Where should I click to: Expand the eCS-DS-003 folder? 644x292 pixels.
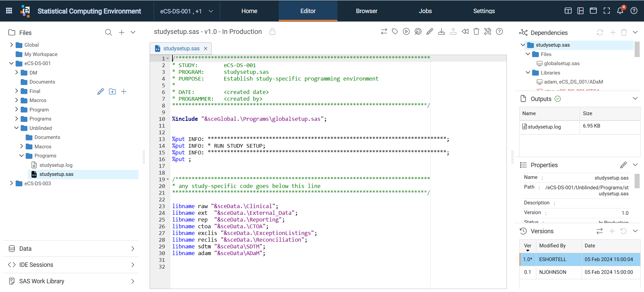click(x=11, y=183)
